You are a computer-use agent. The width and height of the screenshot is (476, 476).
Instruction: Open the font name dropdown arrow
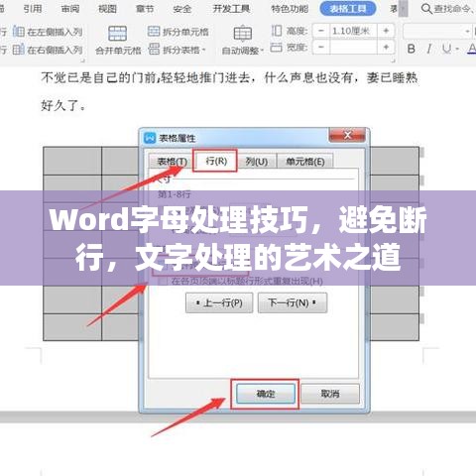point(468,32)
